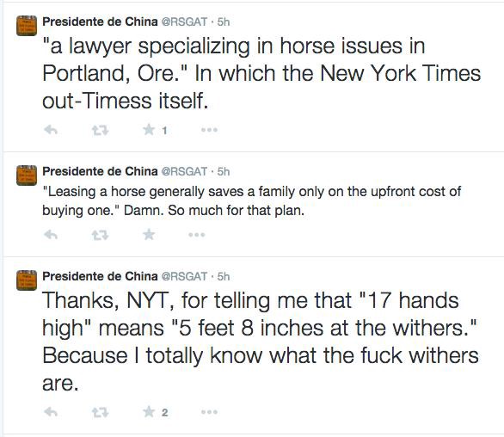The width and height of the screenshot is (504, 437).
Task: Open more options on the horse lawyer tweet
Action: [x=210, y=130]
